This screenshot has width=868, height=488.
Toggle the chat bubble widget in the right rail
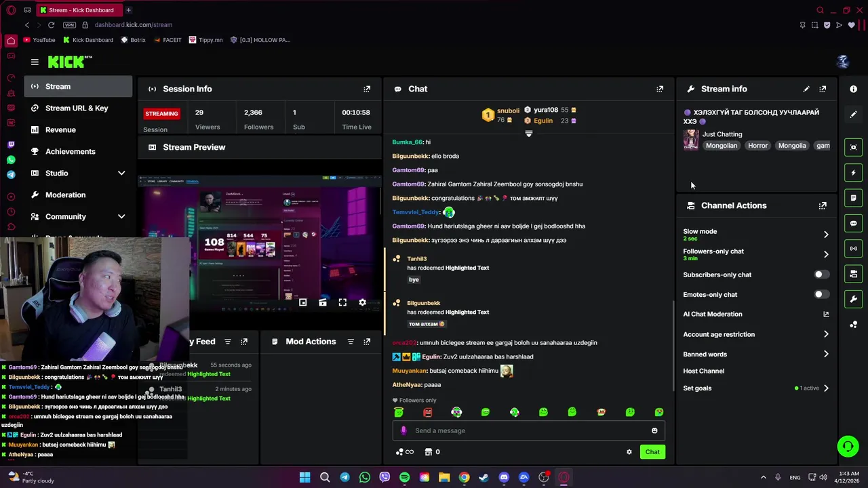(x=853, y=223)
